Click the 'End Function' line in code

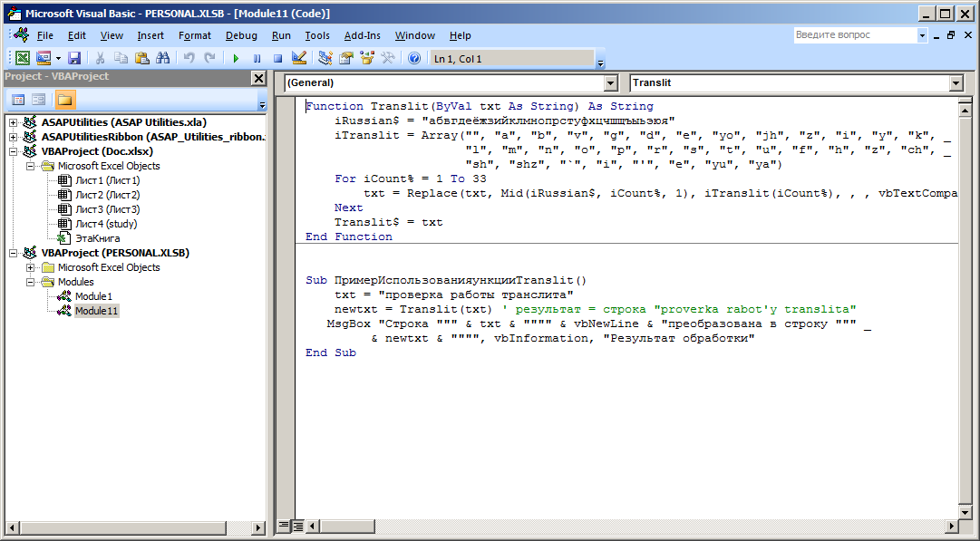pos(349,237)
